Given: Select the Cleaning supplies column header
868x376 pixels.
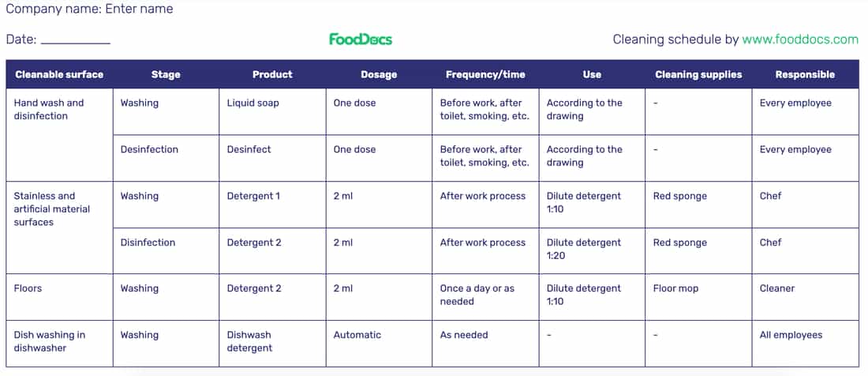Looking at the screenshot, I should 698,74.
